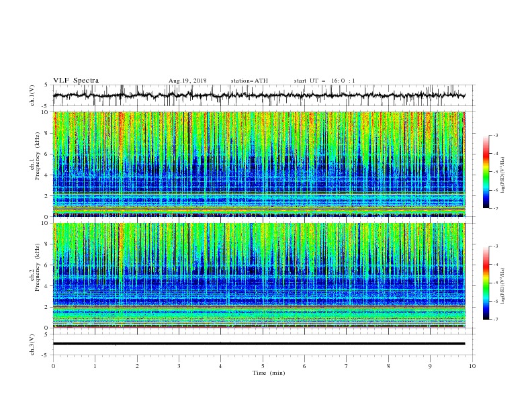
Task: Click the "station=ATH" header label
Action: coord(249,81)
